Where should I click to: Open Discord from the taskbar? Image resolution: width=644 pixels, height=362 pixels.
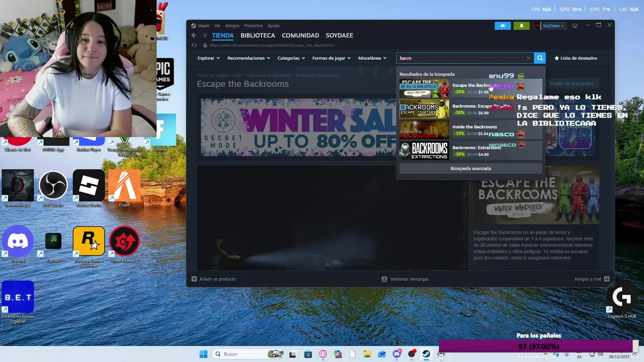tap(397, 354)
